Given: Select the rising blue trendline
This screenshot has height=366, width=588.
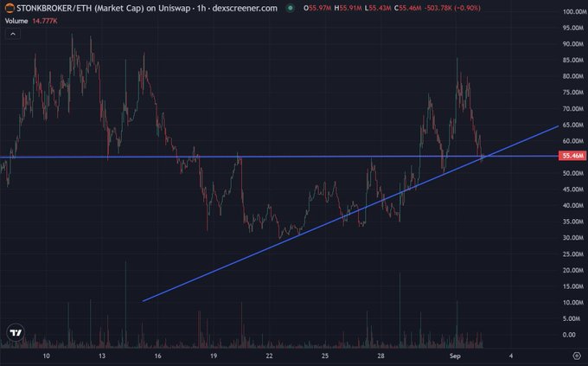Looking at the screenshot, I should click(350, 214).
